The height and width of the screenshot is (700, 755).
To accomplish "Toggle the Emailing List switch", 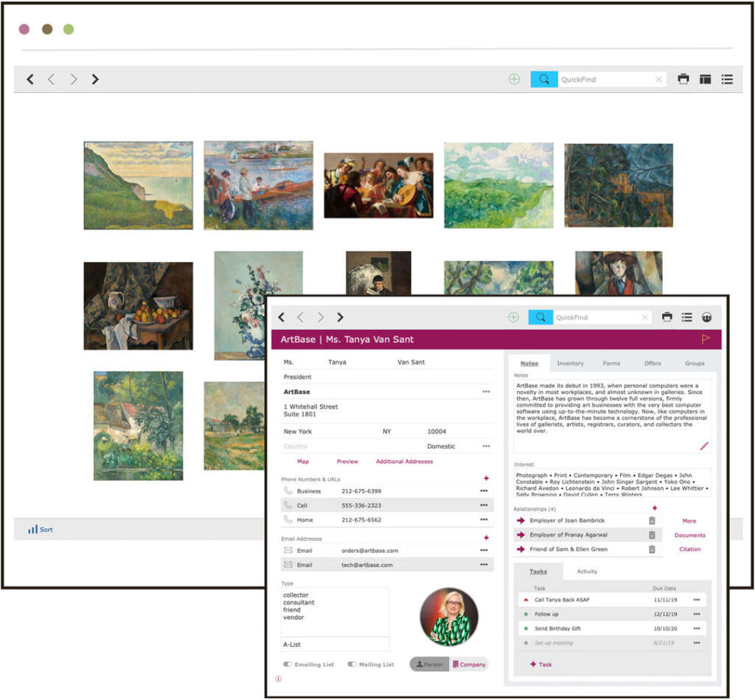I will pyautogui.click(x=288, y=665).
